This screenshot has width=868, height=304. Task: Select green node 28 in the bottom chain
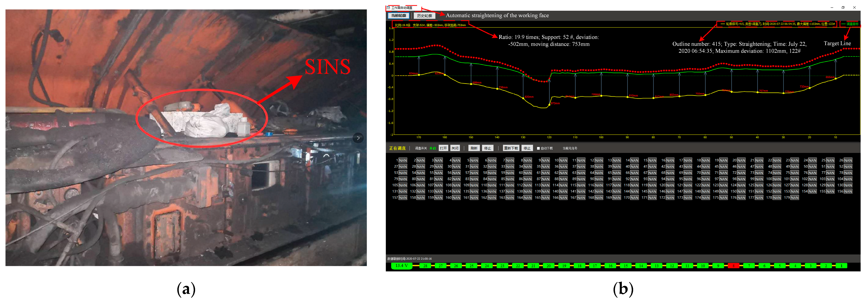[x=425, y=266]
